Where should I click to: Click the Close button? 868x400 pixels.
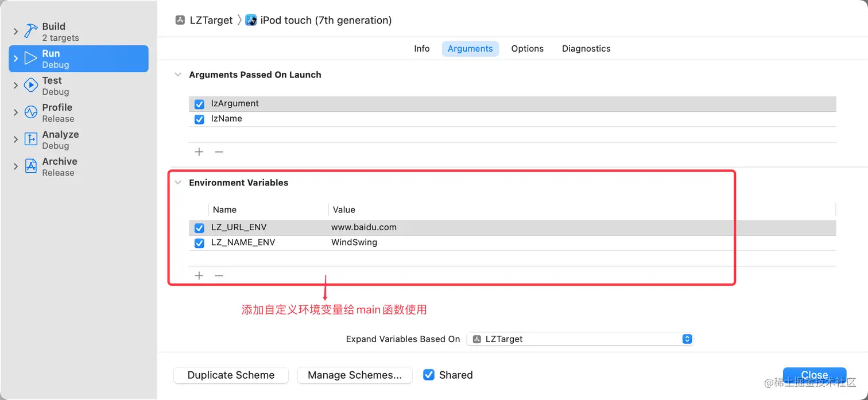[815, 375]
